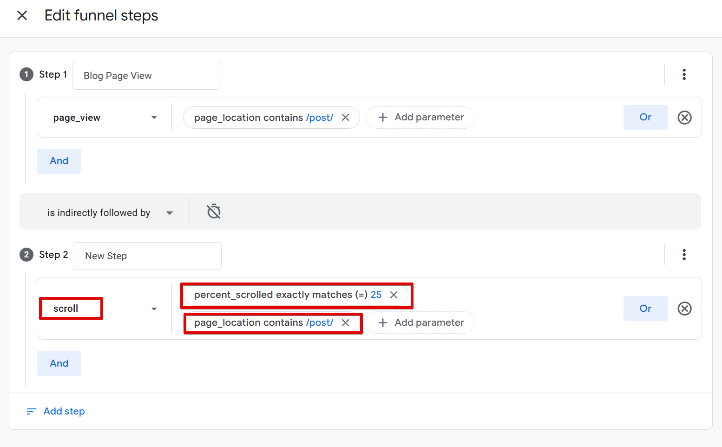
Task: Toggle the time constraint stopwatch icon
Action: pos(213,212)
